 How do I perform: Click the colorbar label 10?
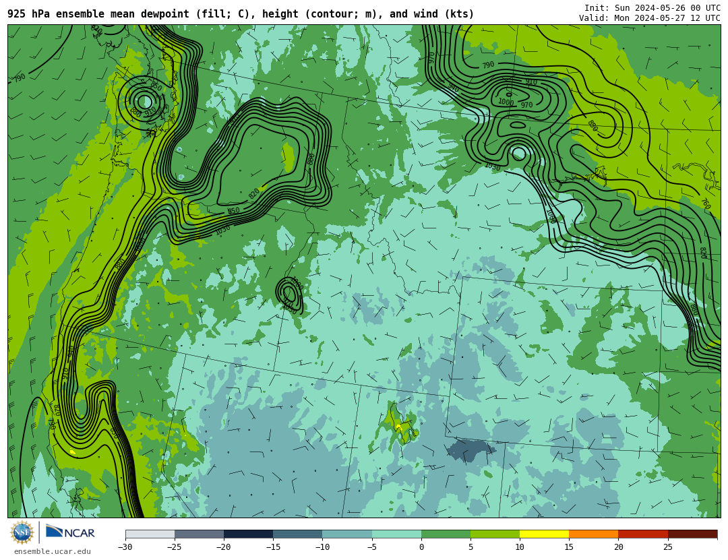[x=520, y=547]
